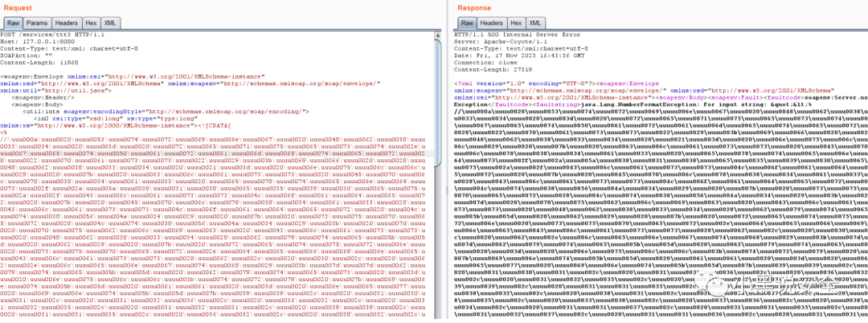Click the "Request" pane title

click(17, 7)
